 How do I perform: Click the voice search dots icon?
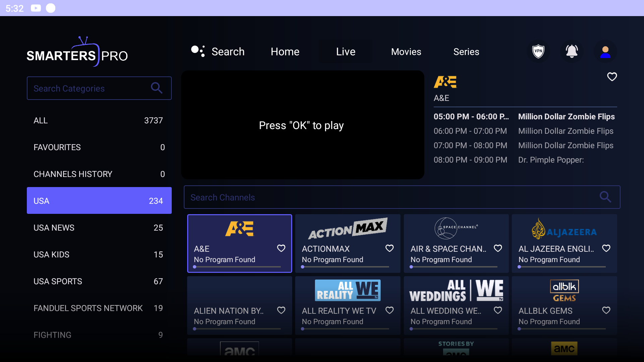(x=198, y=51)
